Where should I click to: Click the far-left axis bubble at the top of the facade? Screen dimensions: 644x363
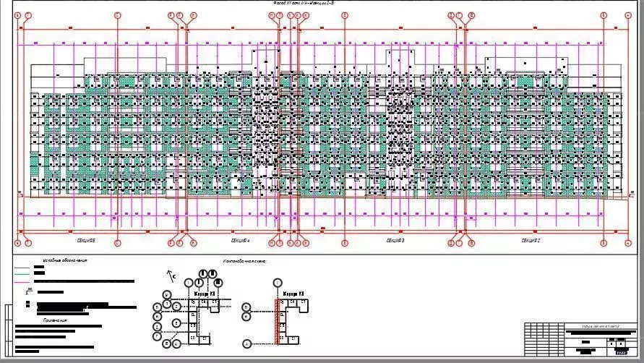click(18, 14)
